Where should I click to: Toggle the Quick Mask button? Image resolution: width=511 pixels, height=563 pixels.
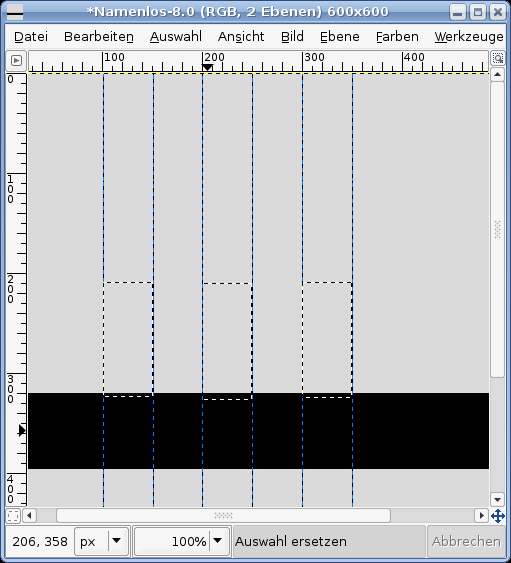pos(13,516)
